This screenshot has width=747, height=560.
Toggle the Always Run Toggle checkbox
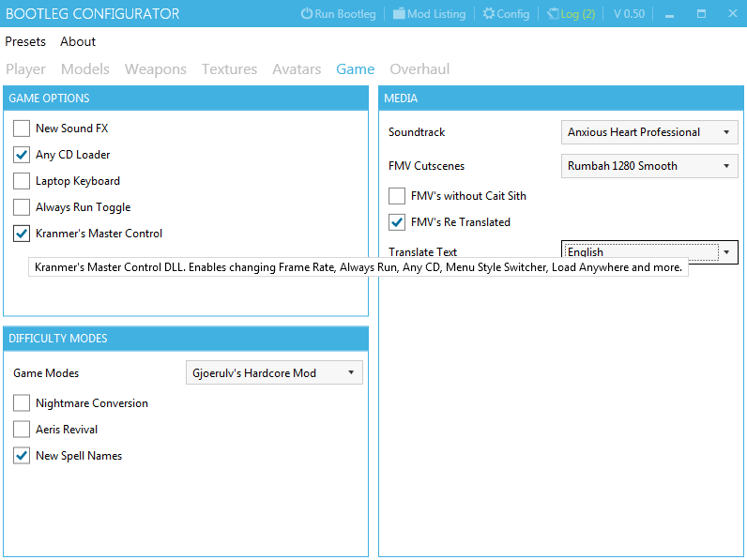coord(22,206)
